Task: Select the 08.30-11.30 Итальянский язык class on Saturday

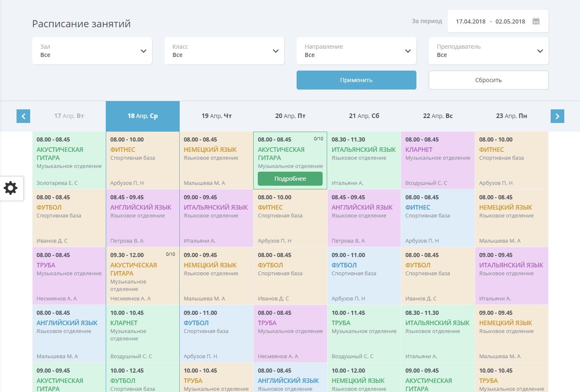Action: 364,161
